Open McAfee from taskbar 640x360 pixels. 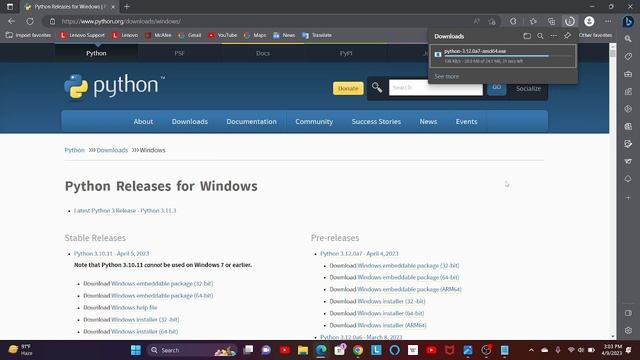click(x=449, y=350)
